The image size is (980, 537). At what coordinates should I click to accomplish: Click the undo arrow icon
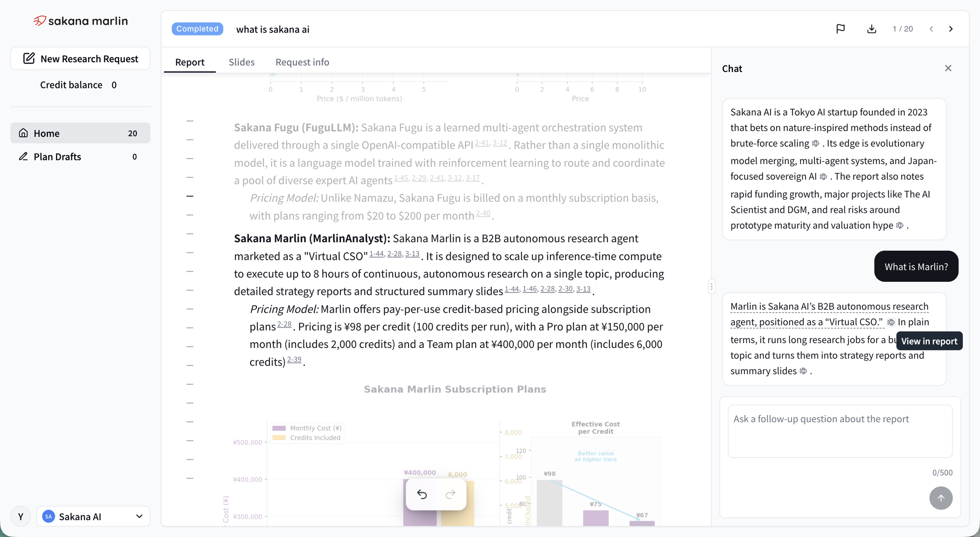click(x=422, y=494)
